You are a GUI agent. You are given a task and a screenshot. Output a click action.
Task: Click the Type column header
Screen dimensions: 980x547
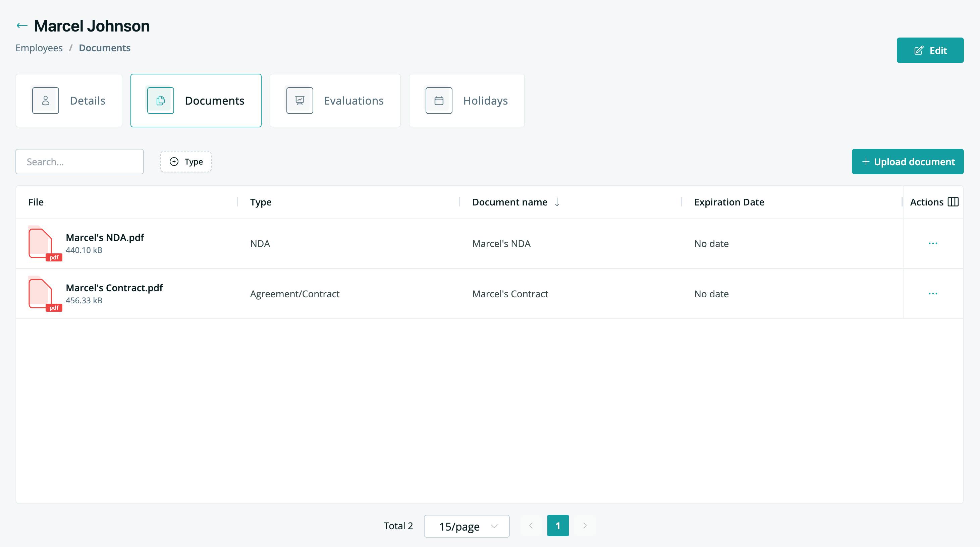(261, 202)
